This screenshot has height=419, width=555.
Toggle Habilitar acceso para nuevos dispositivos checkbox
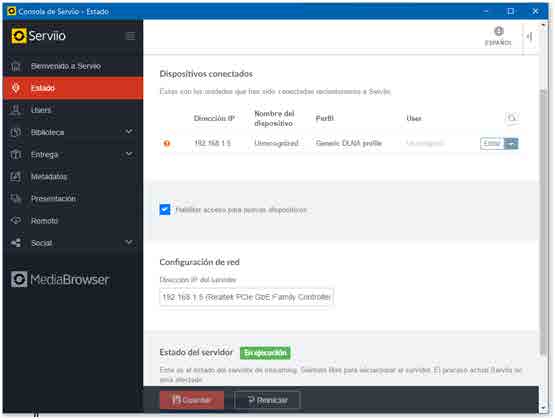[x=165, y=210]
